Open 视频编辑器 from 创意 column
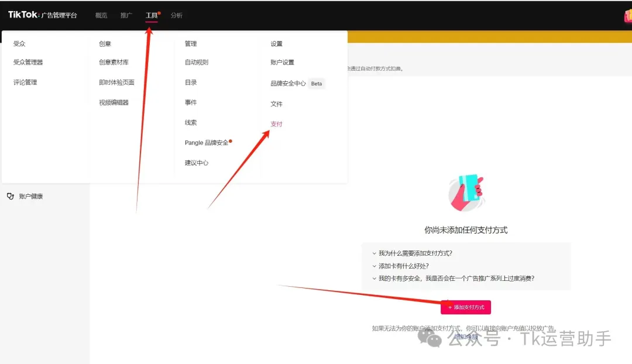The image size is (632, 364). point(114,102)
